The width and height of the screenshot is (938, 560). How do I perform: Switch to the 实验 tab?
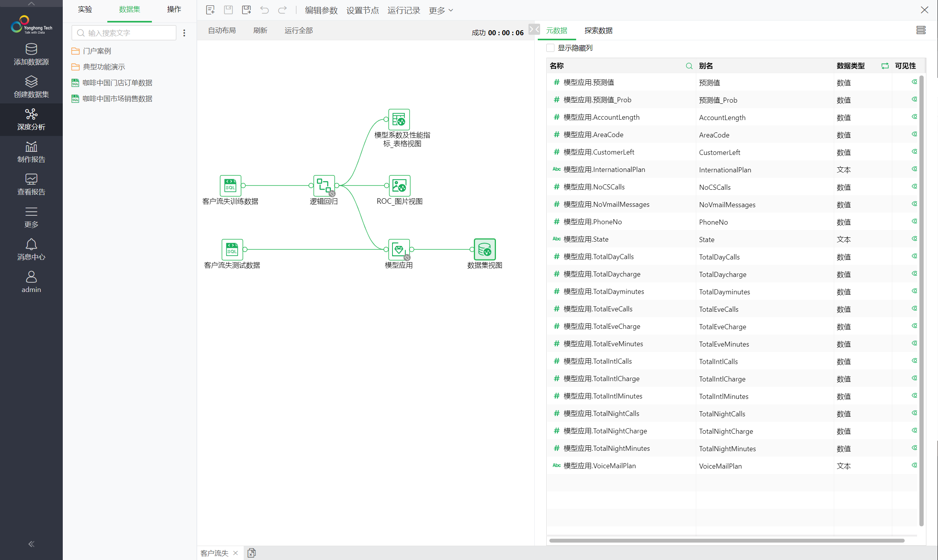click(x=85, y=9)
